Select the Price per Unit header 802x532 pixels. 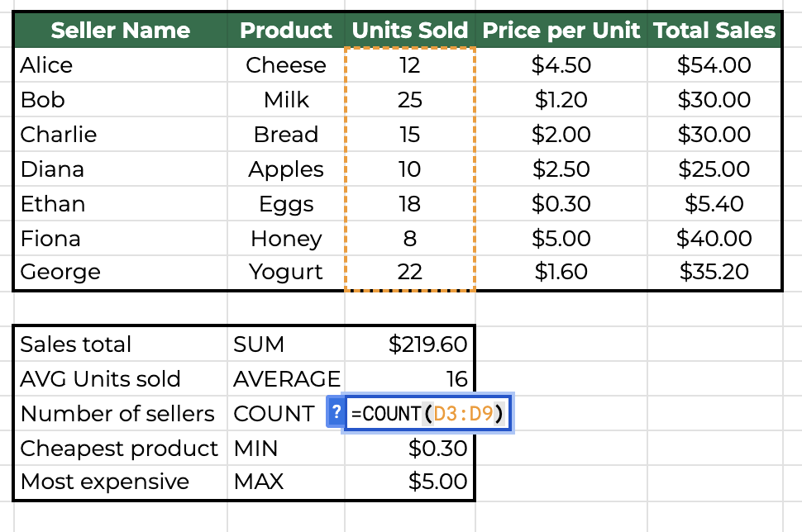pyautogui.click(x=561, y=31)
